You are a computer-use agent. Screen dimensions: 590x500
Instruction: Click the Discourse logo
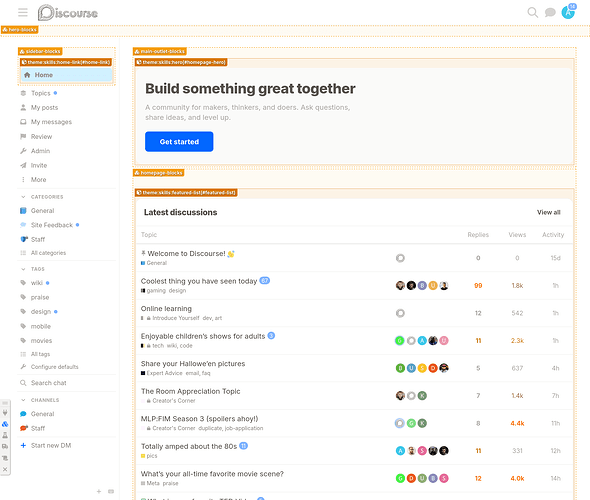point(68,13)
